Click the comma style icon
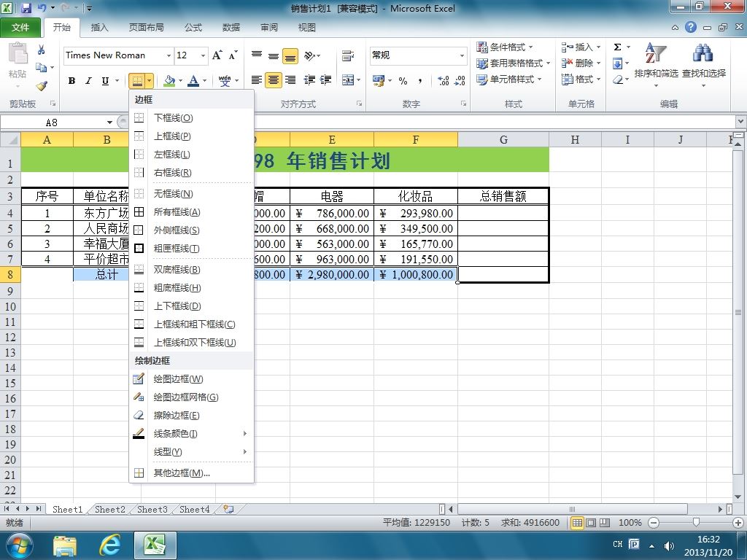Screen dimensions: 747x560 (419, 80)
